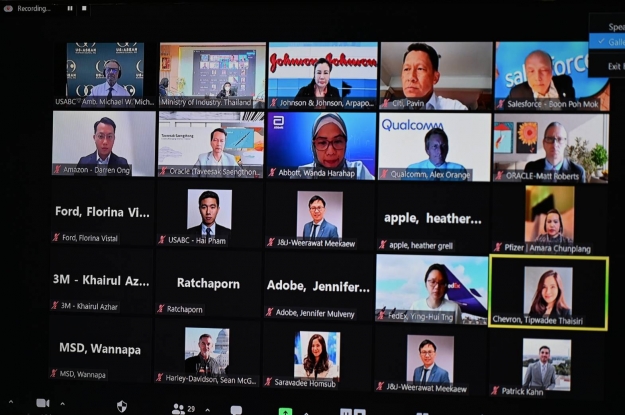Select Harley-Davidson, Sean McG... profile photo
The width and height of the screenshot is (625, 415).
click(x=207, y=351)
